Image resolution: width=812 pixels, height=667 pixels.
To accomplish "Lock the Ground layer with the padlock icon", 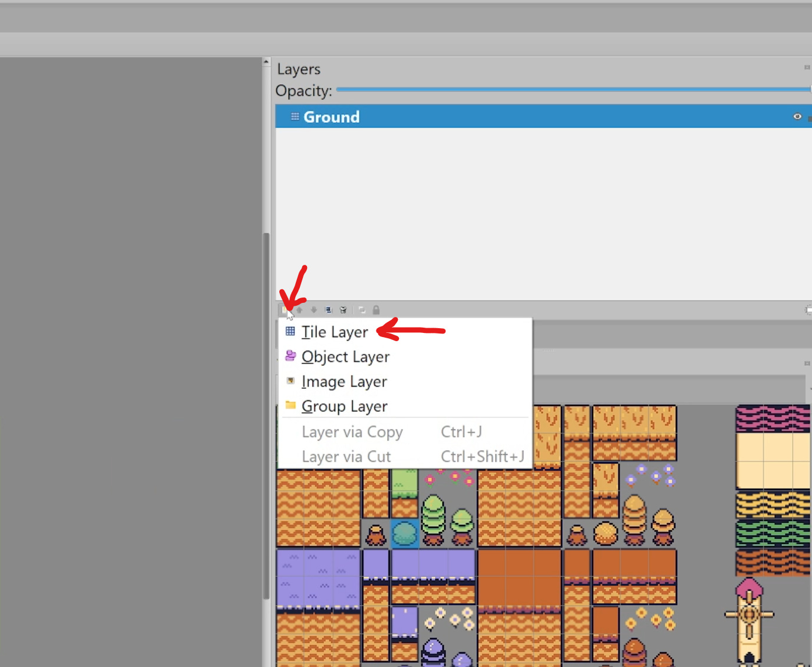I will [376, 309].
